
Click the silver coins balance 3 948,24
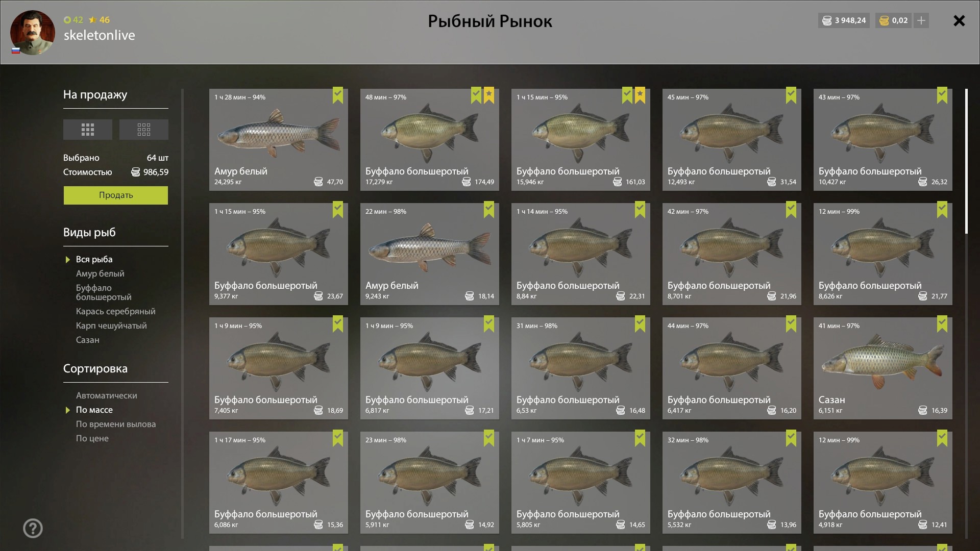(x=844, y=20)
